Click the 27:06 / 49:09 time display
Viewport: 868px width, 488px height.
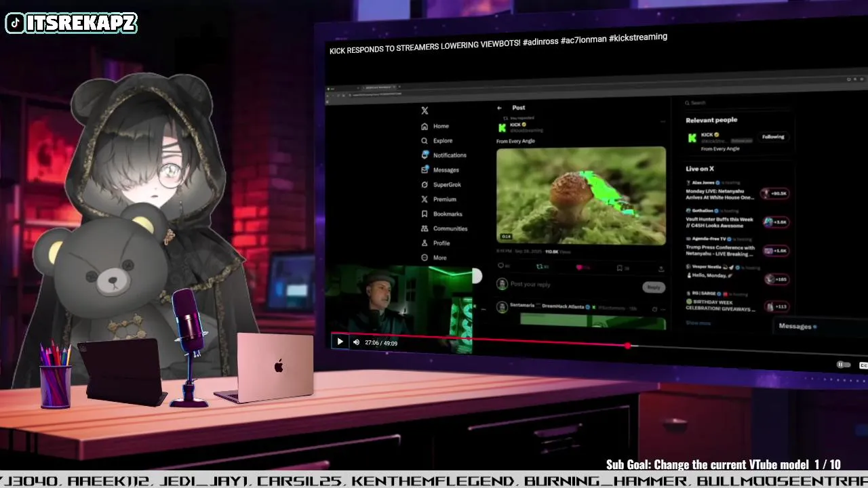click(381, 343)
